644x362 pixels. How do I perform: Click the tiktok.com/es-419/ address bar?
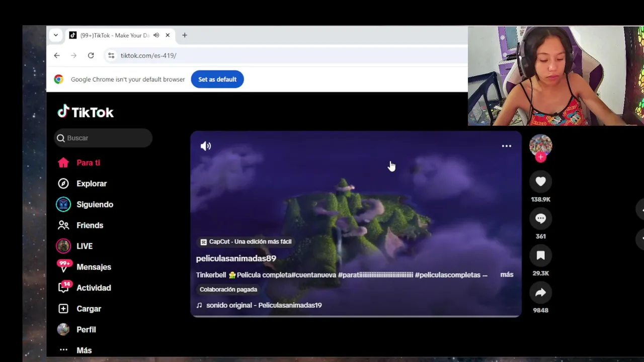point(285,55)
